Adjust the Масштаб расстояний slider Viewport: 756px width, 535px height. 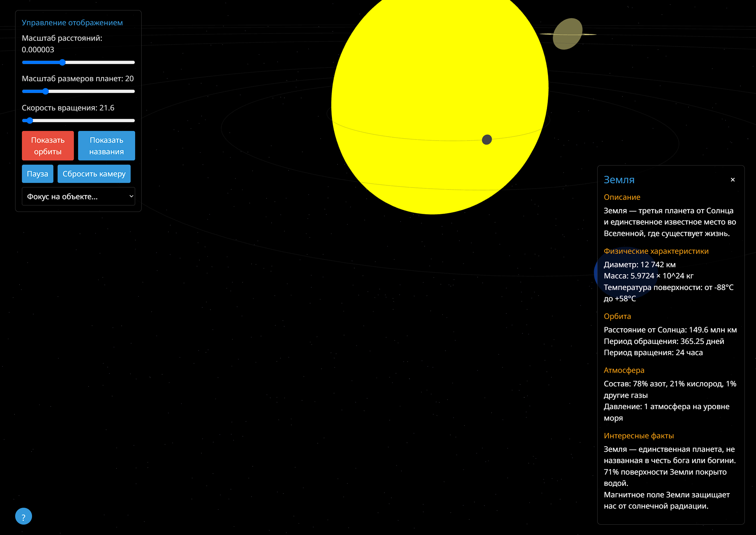point(78,62)
